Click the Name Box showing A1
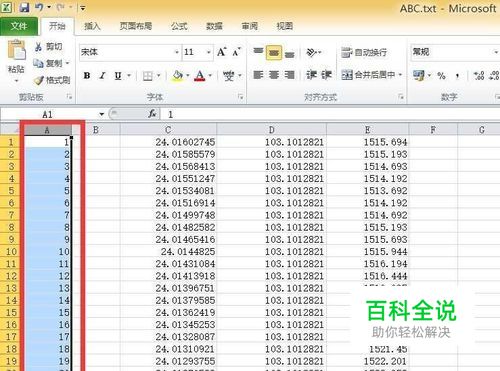The height and width of the screenshot is (371, 500). click(48, 114)
